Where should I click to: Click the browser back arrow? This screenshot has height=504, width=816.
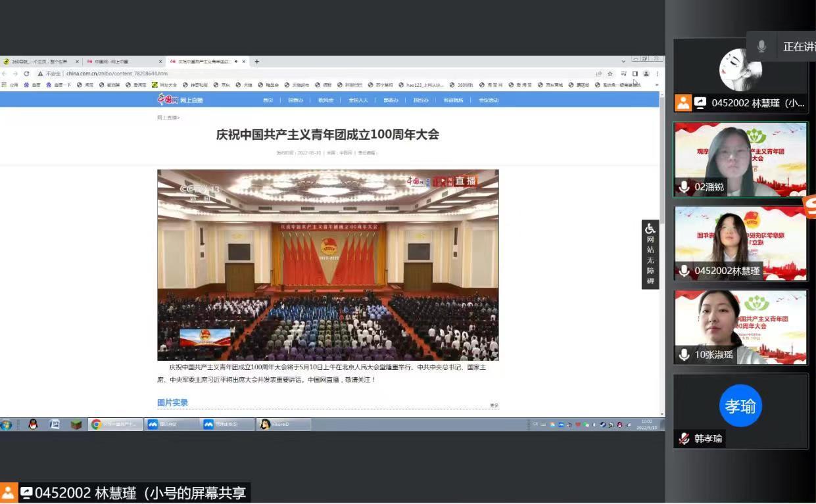point(5,74)
